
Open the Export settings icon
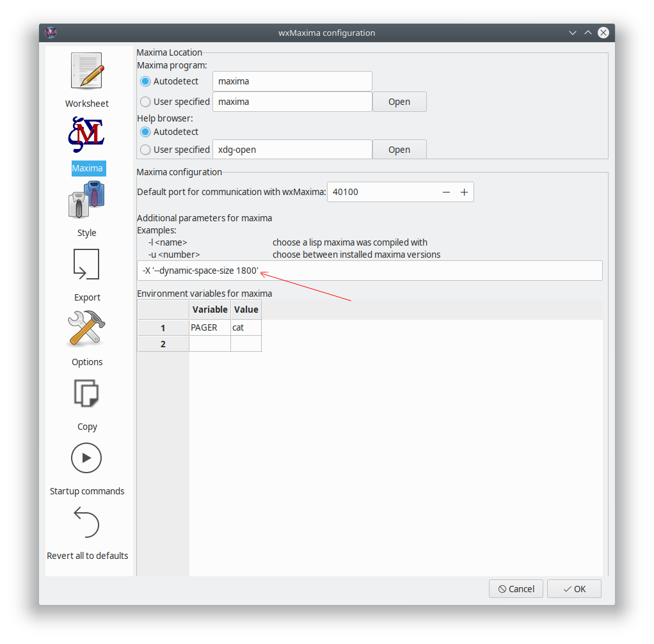pyautogui.click(x=86, y=264)
